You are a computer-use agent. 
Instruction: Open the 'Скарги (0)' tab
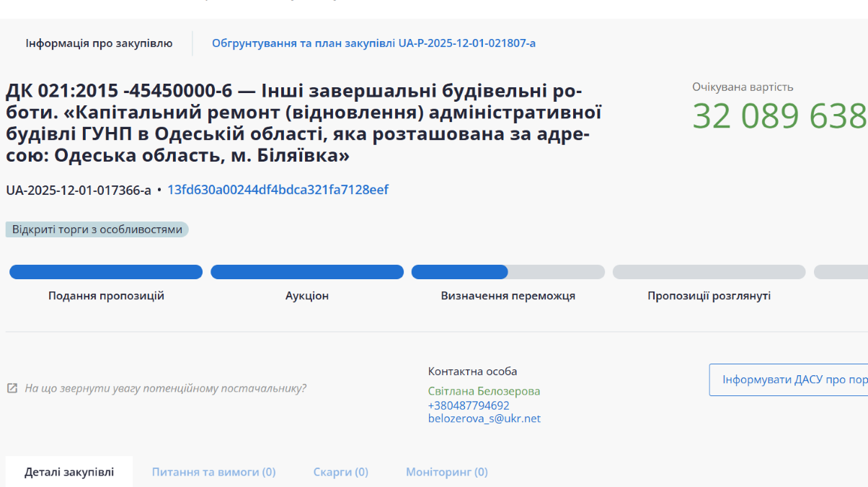[340, 472]
